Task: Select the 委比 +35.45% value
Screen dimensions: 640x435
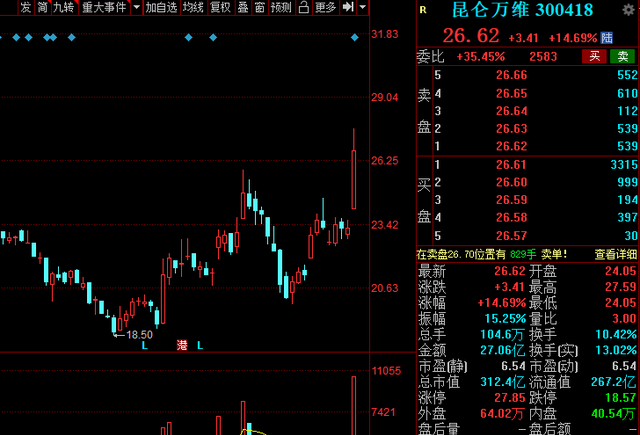Action: 480,56
